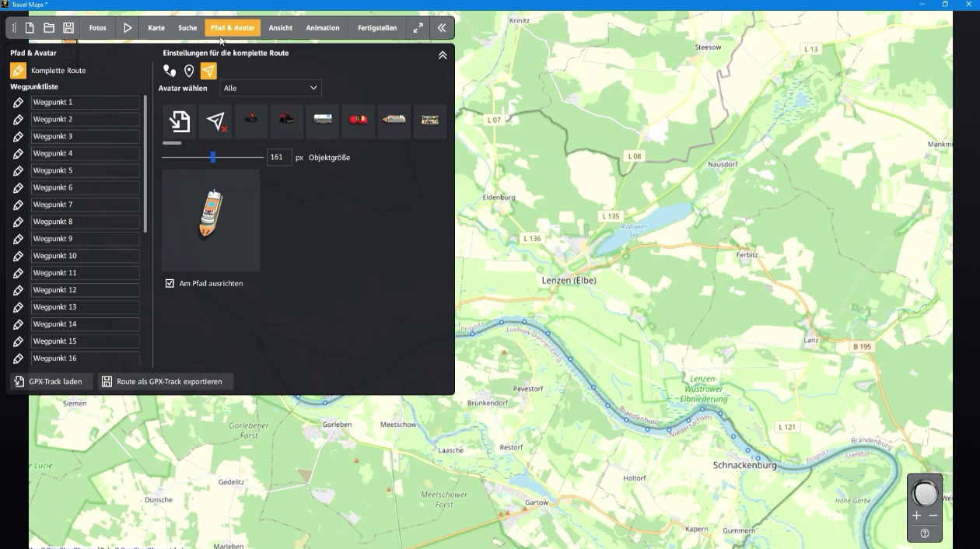Viewport: 980px width, 549px height.
Task: Select the no-avatar arrow with X icon
Action: (x=215, y=121)
